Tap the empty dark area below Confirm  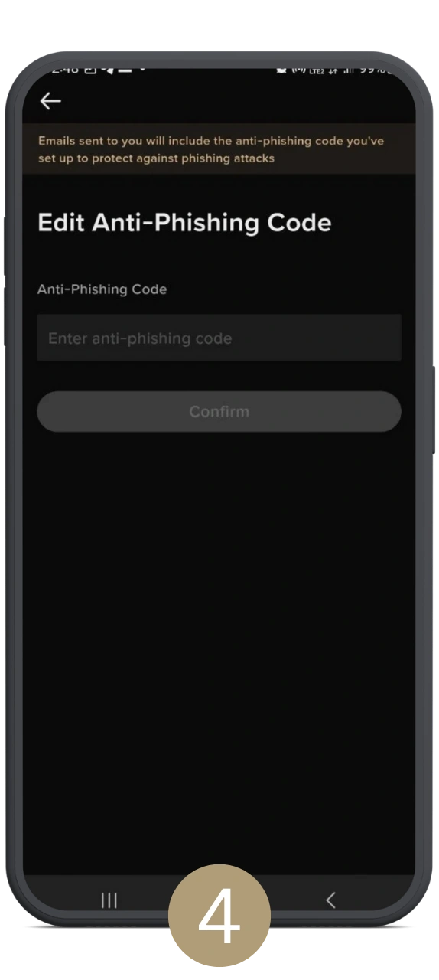[x=219, y=651]
